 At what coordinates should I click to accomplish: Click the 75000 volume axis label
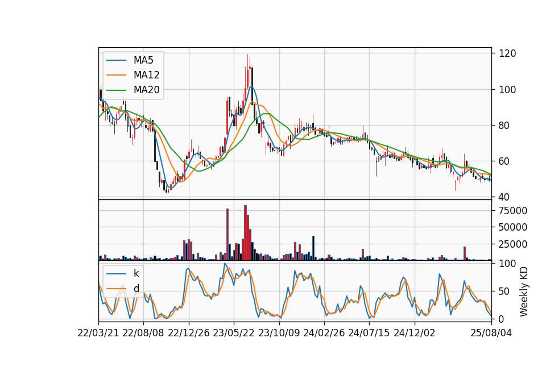(513, 211)
